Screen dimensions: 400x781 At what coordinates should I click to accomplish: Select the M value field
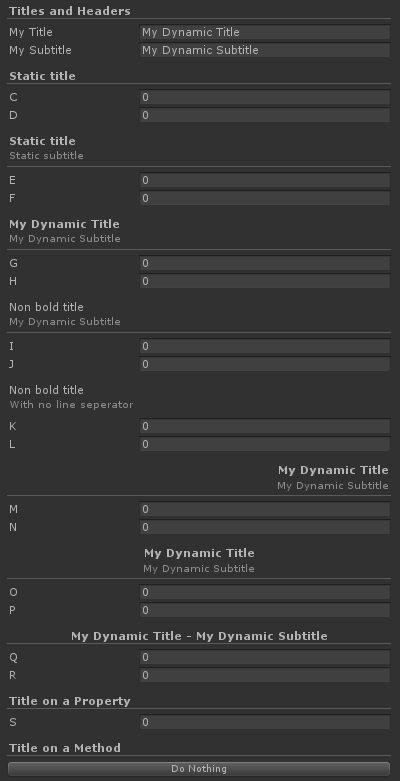tap(265, 510)
